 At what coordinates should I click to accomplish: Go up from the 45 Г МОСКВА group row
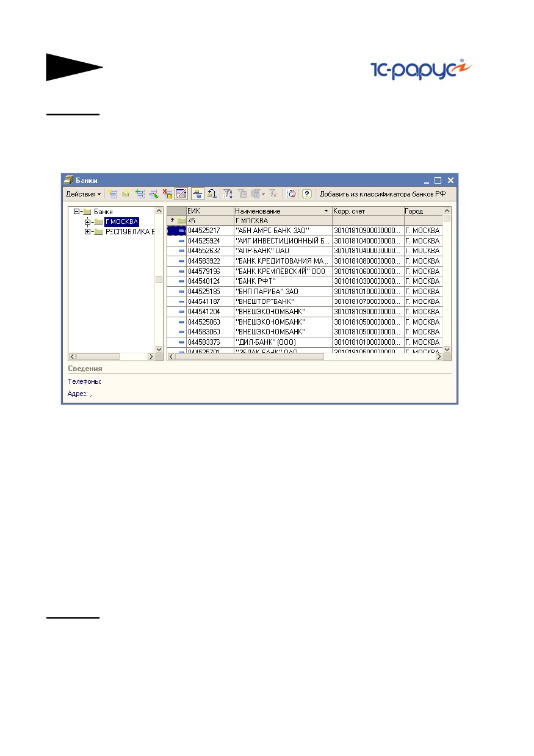click(x=171, y=220)
